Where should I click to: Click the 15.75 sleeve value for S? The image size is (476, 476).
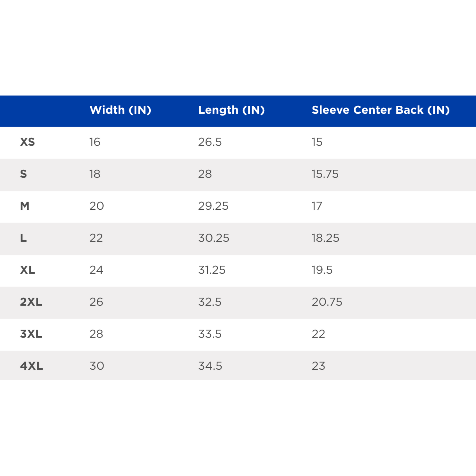[325, 174]
